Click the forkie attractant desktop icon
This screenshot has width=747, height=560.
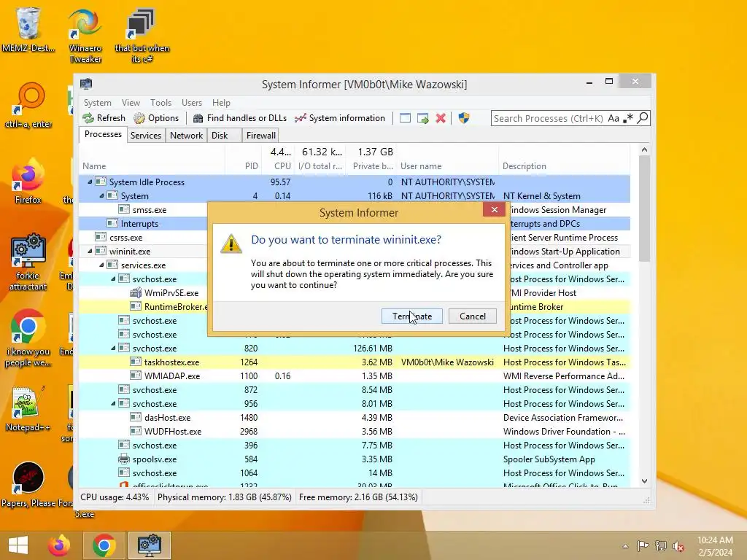click(x=28, y=262)
